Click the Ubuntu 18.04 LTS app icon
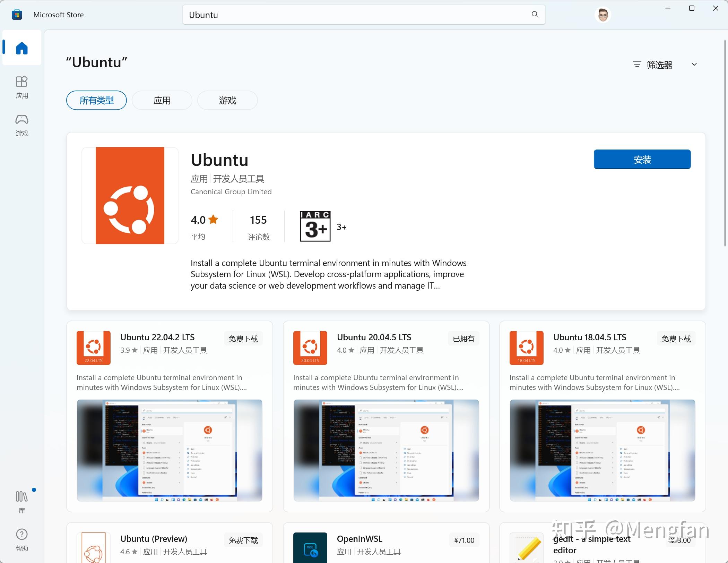Screen dimensions: 728x563 point(527,348)
